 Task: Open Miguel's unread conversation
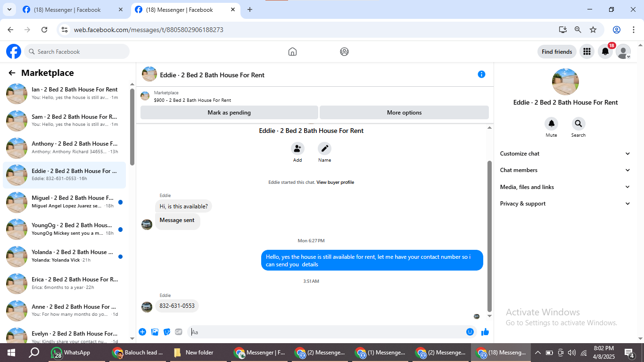point(65,202)
